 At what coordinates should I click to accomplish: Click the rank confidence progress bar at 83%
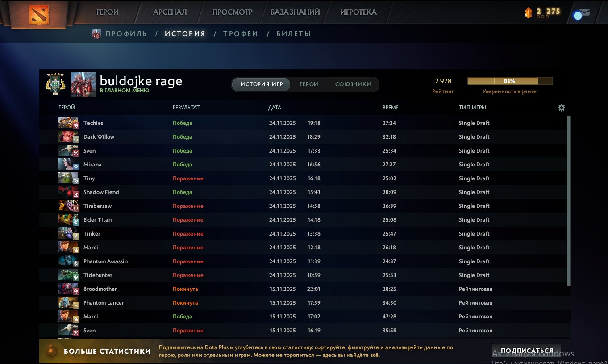510,81
